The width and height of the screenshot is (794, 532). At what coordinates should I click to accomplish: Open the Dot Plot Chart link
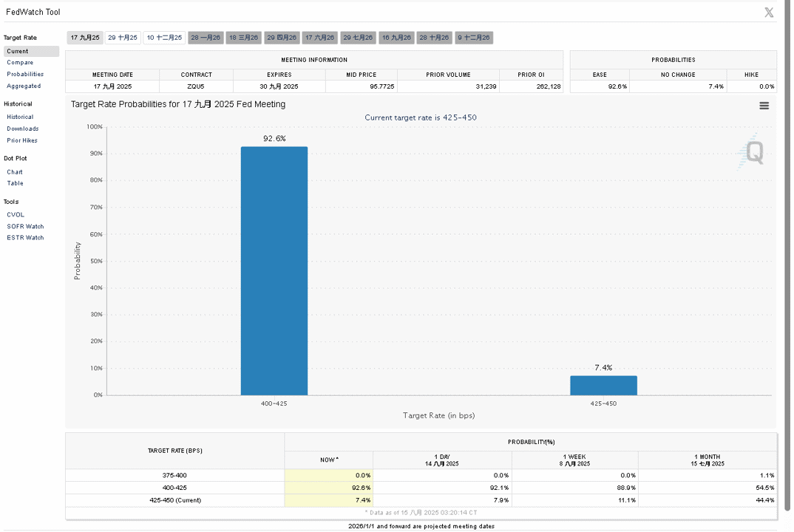click(x=15, y=172)
